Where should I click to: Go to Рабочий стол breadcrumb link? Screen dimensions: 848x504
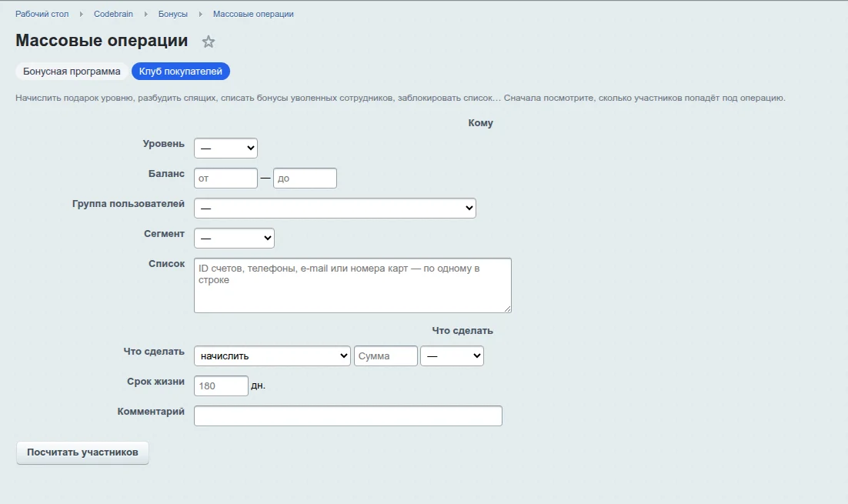coord(42,14)
